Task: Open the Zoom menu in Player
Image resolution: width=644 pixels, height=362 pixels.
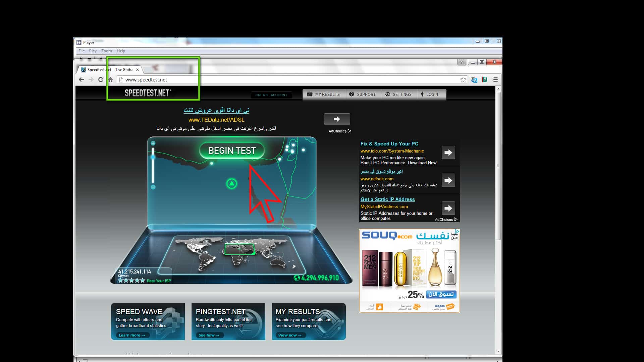Action: 107,51
